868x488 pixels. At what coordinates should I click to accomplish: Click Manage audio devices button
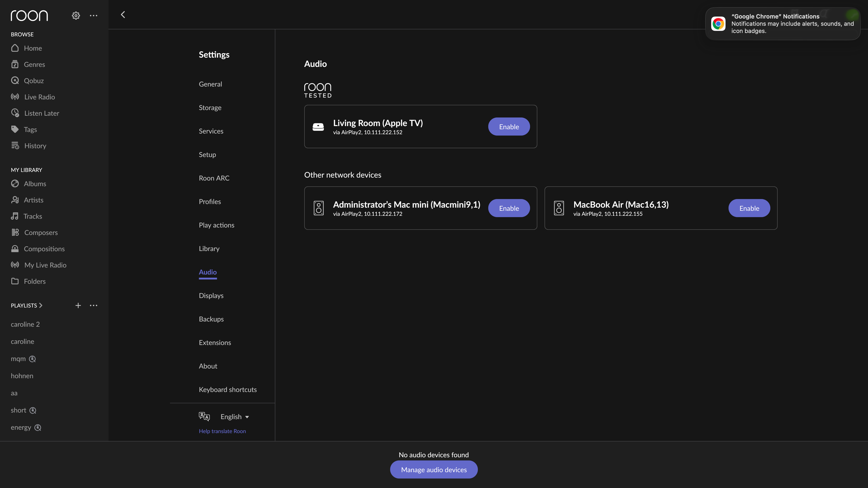434,469
